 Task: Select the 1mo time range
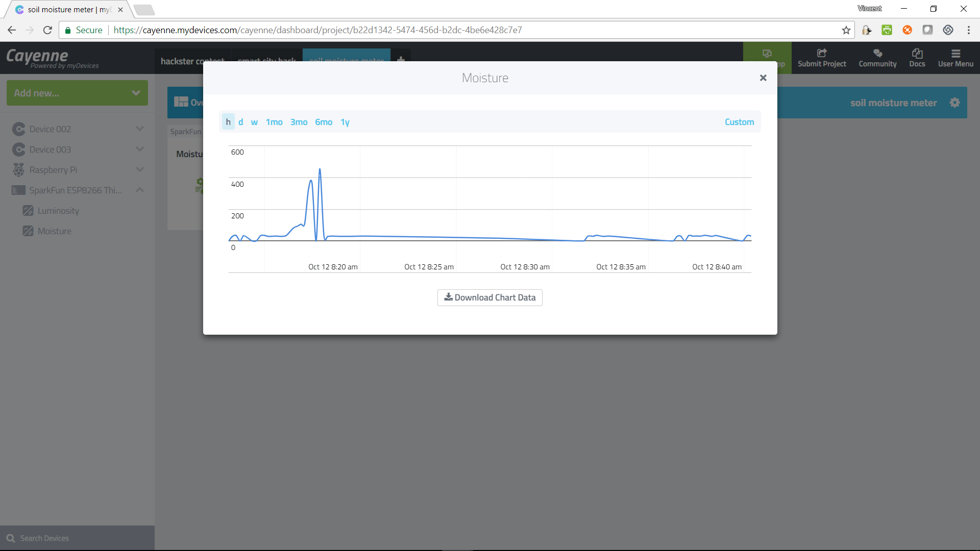click(x=274, y=122)
